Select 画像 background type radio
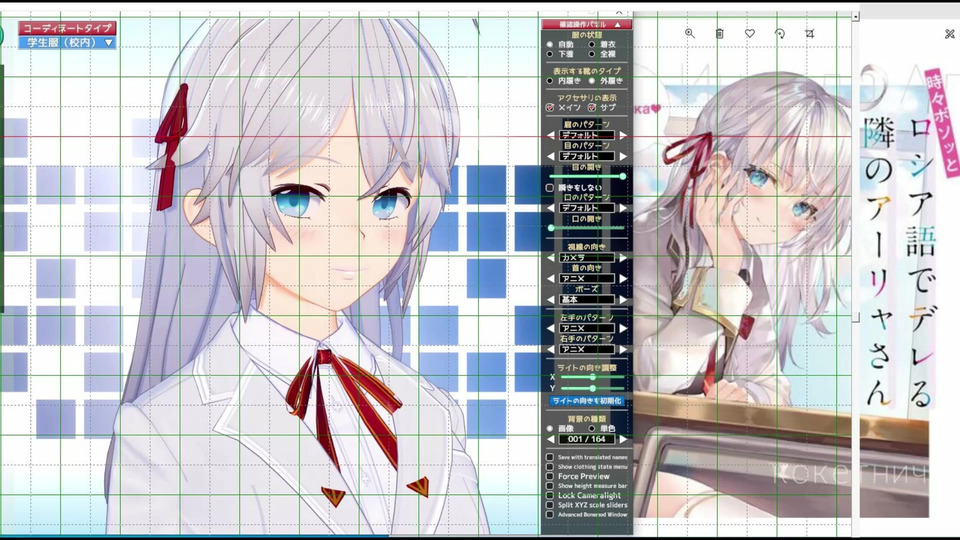Viewport: 960px width, 540px height. (550, 429)
